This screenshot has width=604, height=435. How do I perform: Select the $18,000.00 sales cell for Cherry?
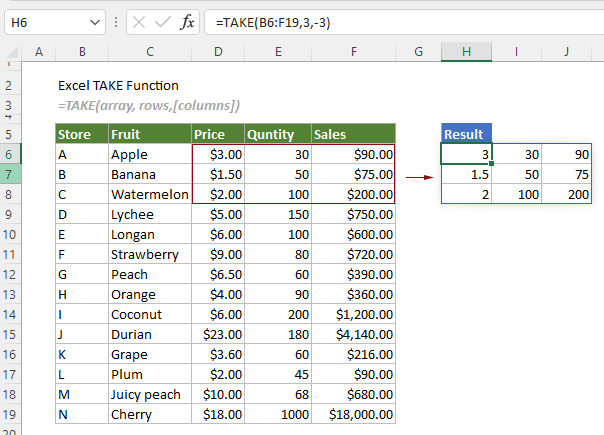click(x=352, y=414)
